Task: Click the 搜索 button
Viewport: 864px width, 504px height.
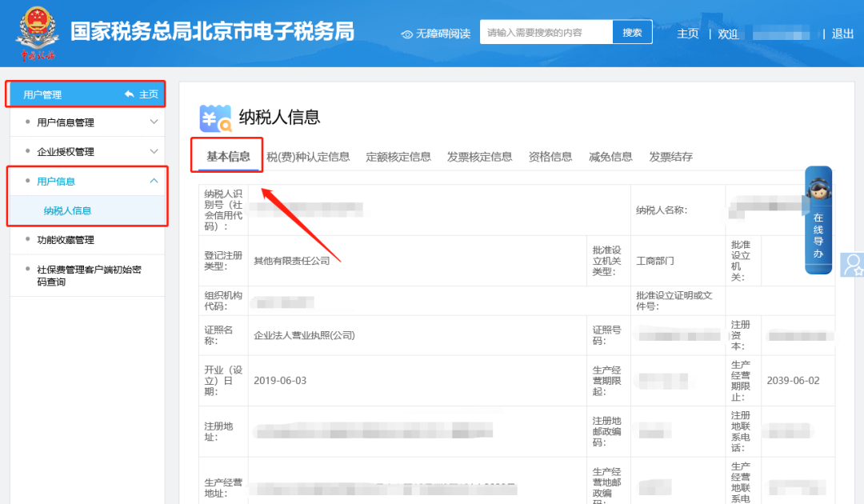Action: click(632, 33)
